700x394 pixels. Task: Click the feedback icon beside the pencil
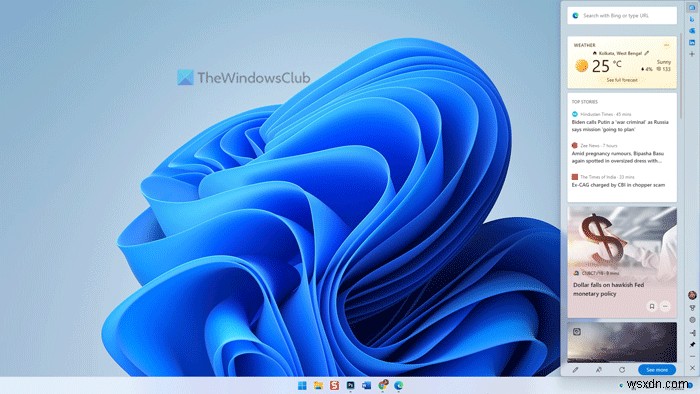point(599,370)
